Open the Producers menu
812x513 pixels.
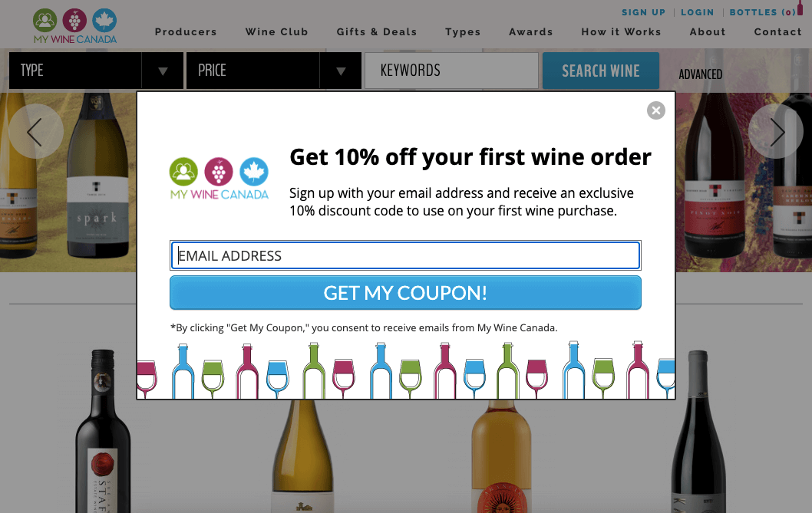pos(186,32)
